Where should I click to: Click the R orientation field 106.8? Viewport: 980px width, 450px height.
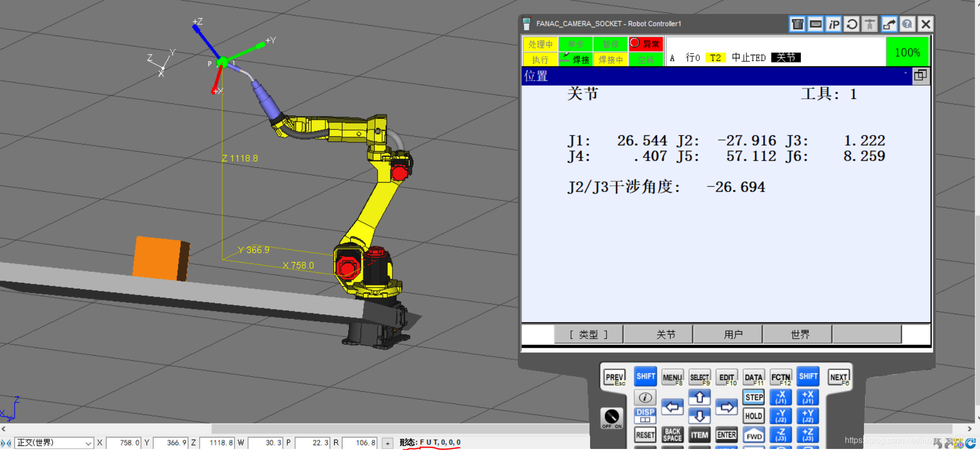359,443
